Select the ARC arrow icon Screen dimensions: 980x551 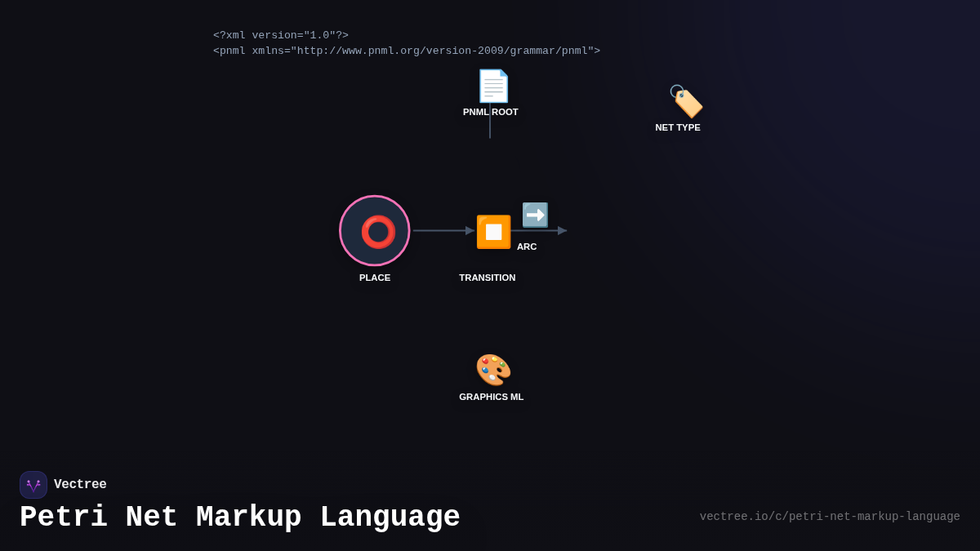pyautogui.click(x=535, y=215)
